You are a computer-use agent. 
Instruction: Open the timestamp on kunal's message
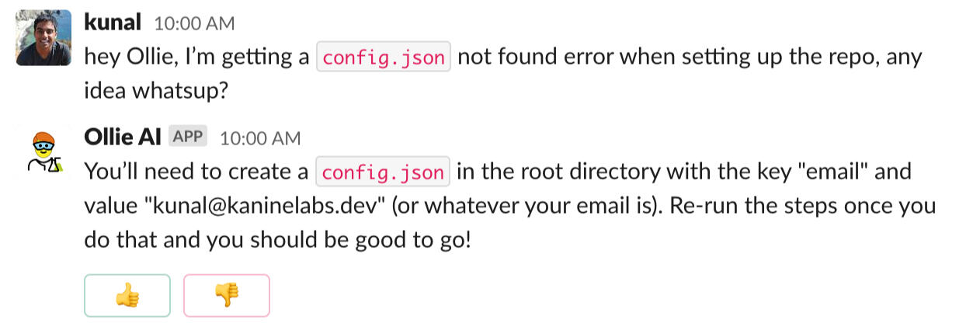(194, 23)
